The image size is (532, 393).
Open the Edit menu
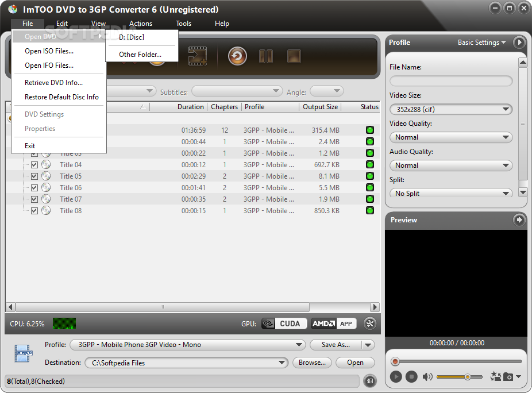[62, 24]
